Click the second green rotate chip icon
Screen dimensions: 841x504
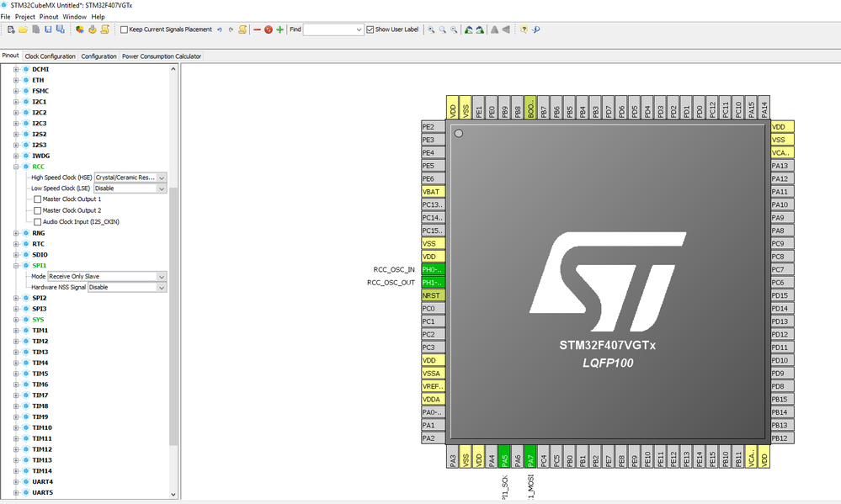(480, 29)
